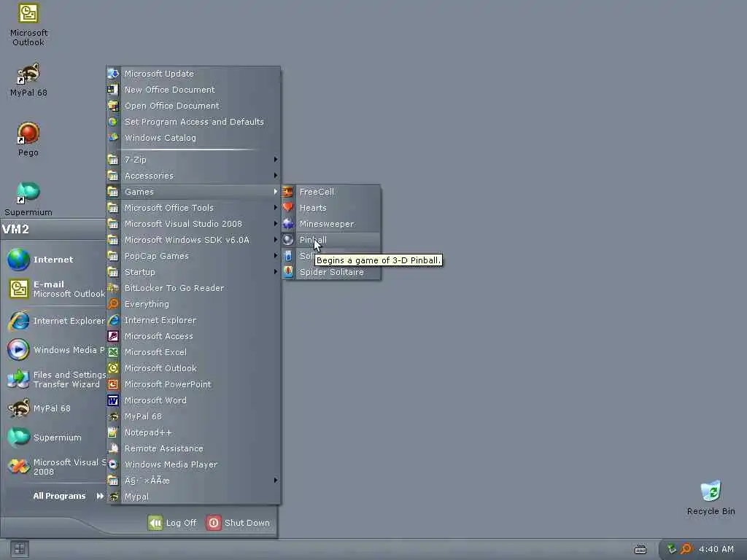Expand Microsoft Windows SDK v6.0A folder
The height and width of the screenshot is (560, 747).
pyautogui.click(x=193, y=240)
